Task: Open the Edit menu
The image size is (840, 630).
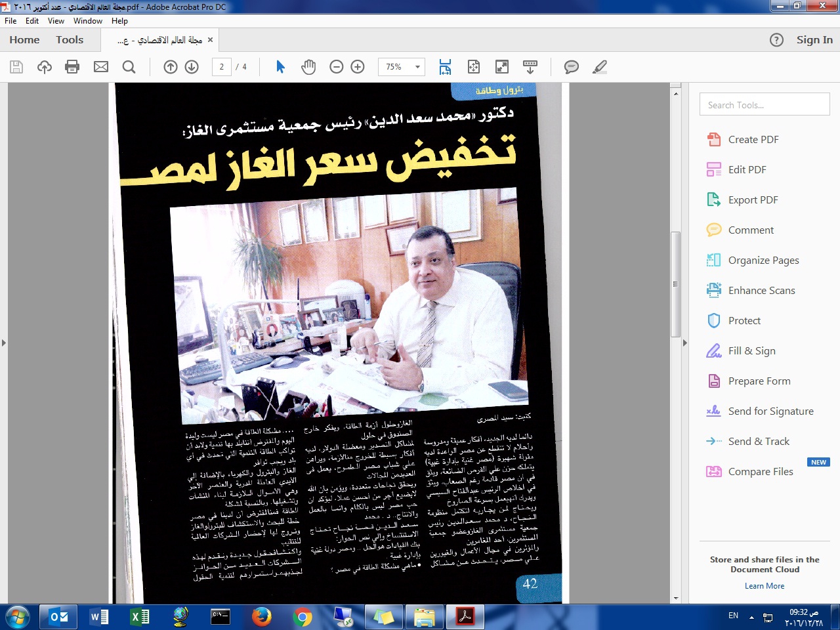Action: [x=32, y=21]
